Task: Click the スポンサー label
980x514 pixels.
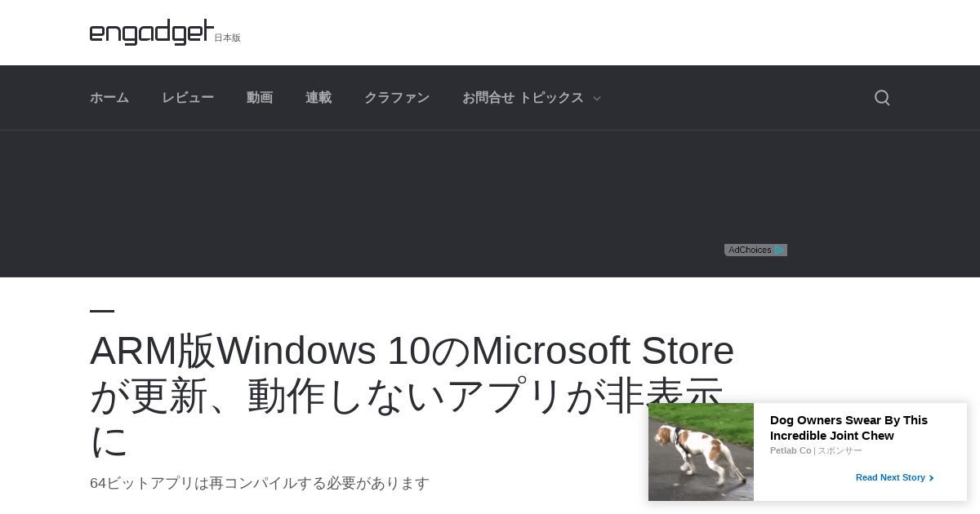Action: point(840,451)
